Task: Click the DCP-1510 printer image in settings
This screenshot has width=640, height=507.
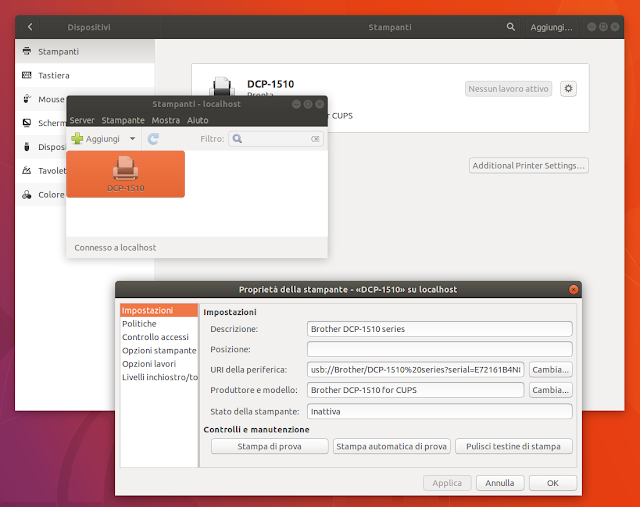Action: (x=222, y=86)
